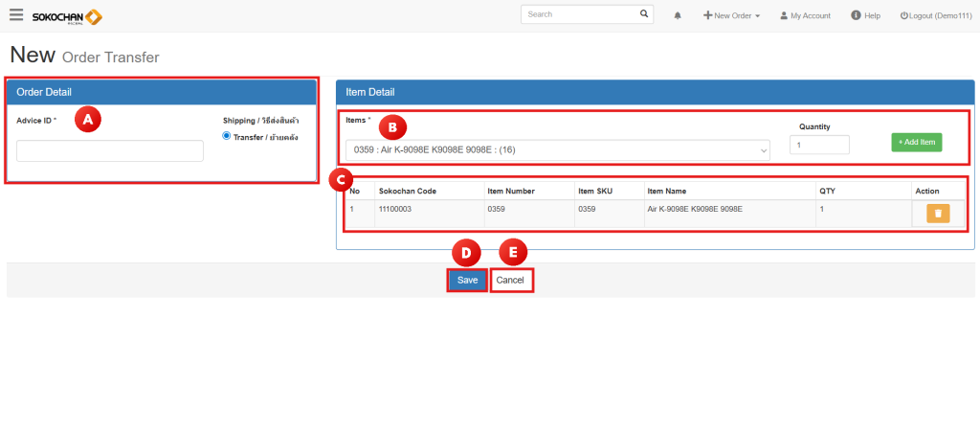Screen dimensions: 980x433
Task: Click the Item Name column header
Action: (667, 192)
